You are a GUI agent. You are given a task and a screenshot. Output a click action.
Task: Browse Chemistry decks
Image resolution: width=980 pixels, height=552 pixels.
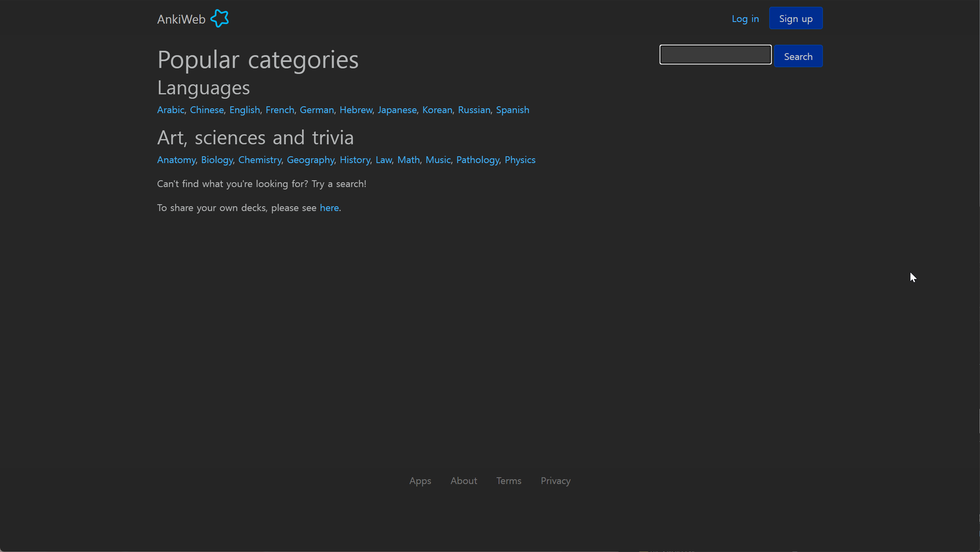point(260,160)
